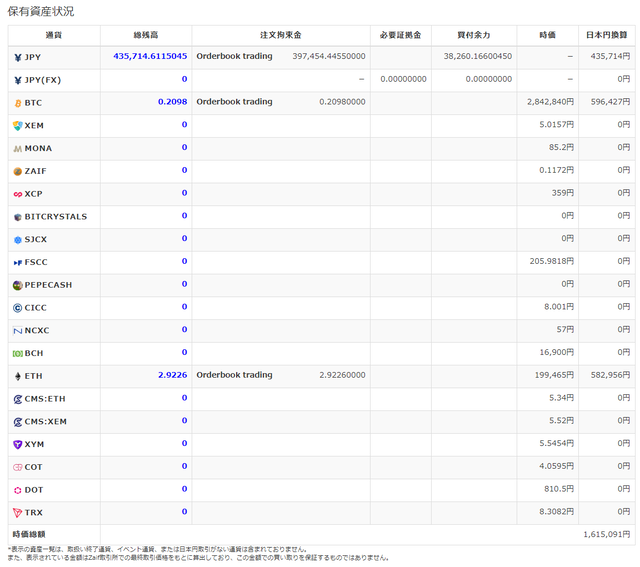Click the FSCC token icon
This screenshot has width=640, height=567.
click(x=18, y=263)
